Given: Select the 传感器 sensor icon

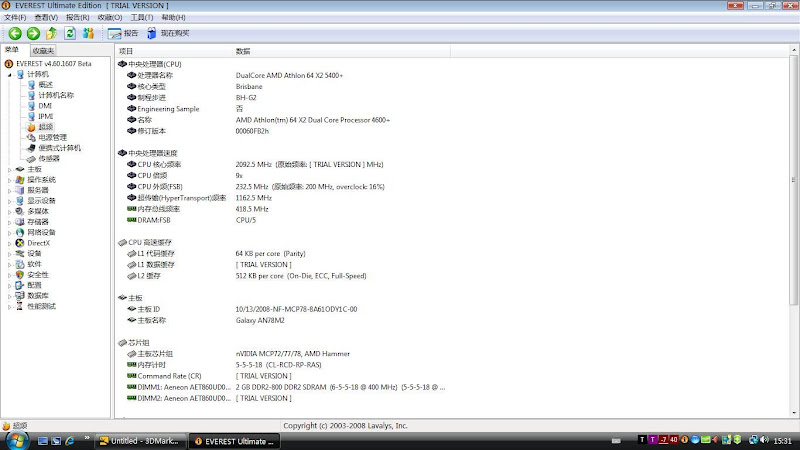Looking at the screenshot, I should pos(32,159).
